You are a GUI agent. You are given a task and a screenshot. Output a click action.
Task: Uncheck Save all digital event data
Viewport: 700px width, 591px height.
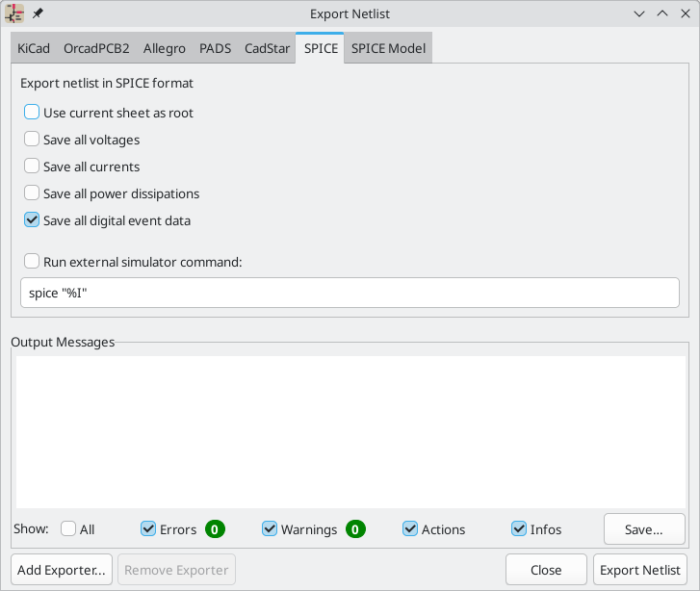coord(32,220)
